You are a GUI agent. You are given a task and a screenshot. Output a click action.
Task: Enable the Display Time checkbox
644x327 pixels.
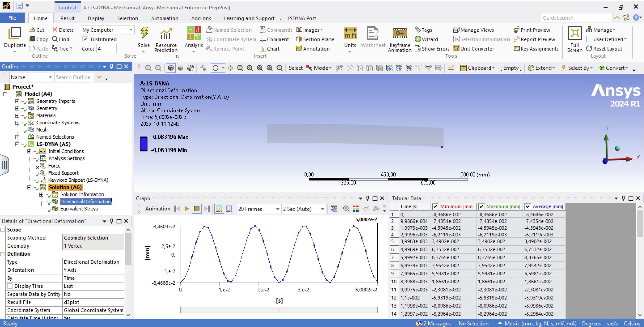[x=10, y=286]
